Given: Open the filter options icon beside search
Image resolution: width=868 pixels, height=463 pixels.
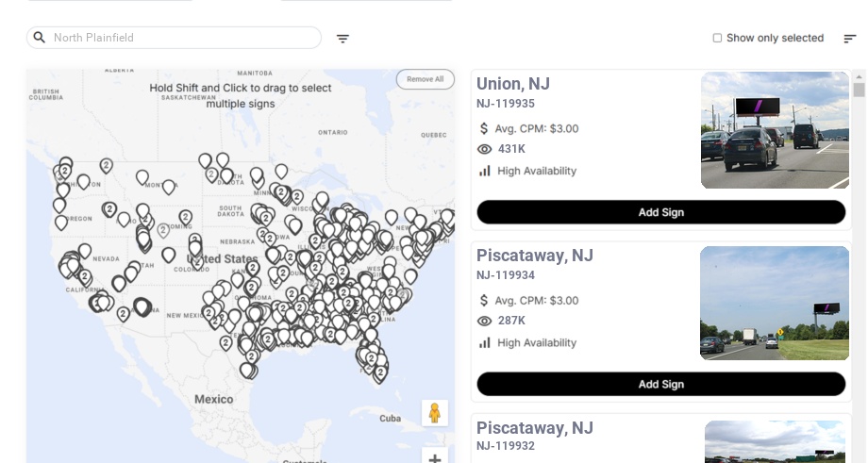Looking at the screenshot, I should point(343,39).
